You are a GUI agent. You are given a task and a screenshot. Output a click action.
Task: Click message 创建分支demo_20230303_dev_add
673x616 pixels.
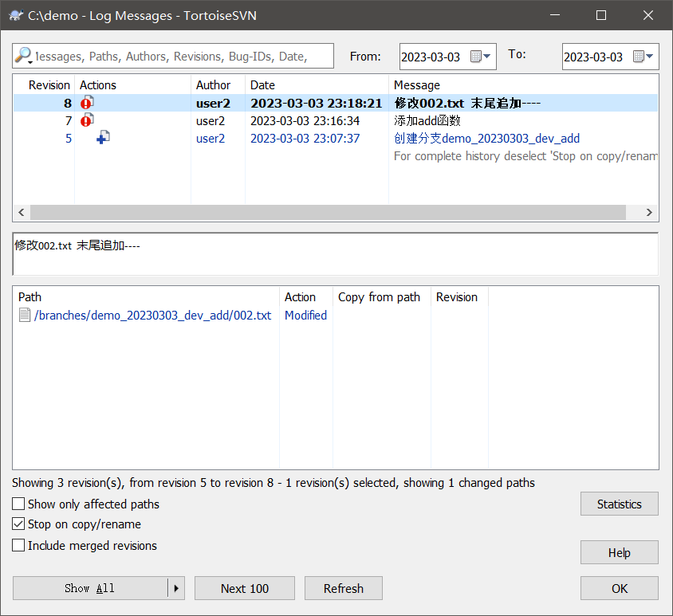(x=486, y=138)
